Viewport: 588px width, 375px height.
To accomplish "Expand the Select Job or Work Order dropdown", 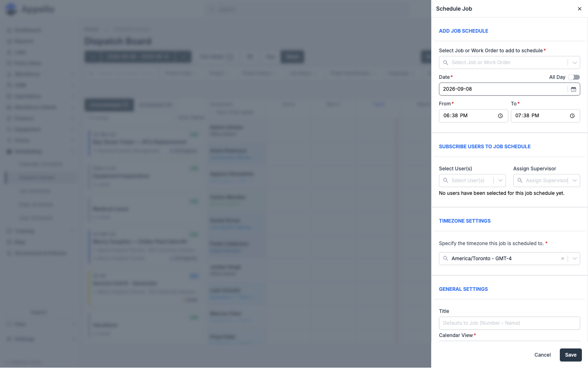I will [x=575, y=62].
